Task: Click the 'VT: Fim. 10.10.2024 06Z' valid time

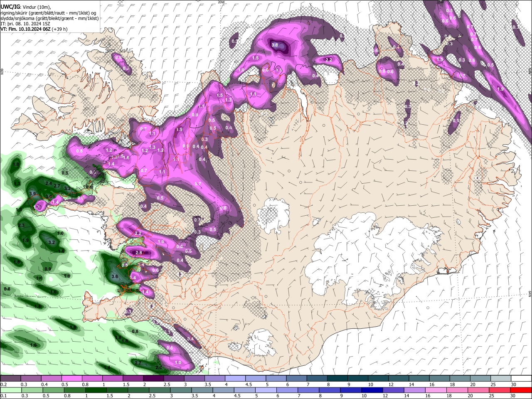Action: click(x=25, y=29)
